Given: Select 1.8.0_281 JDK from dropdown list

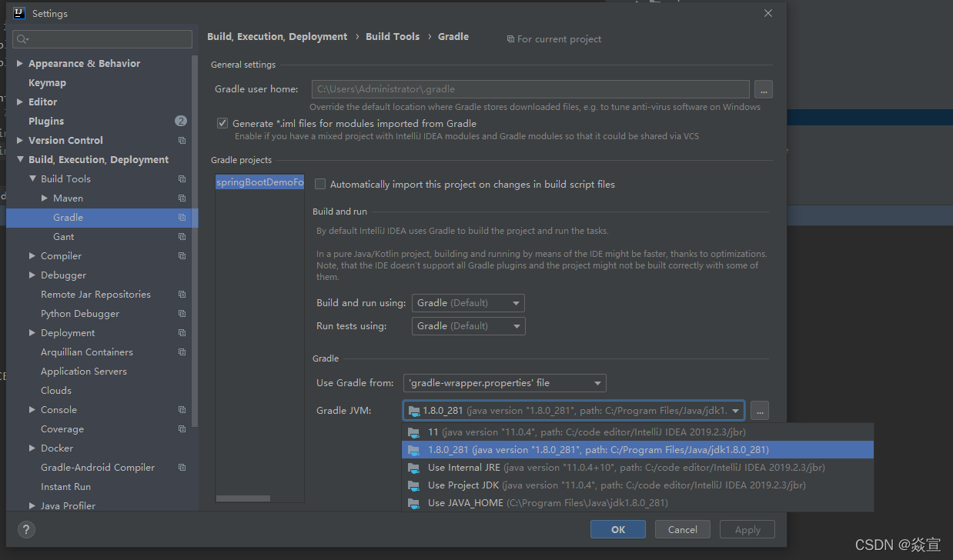Looking at the screenshot, I should tap(637, 450).
